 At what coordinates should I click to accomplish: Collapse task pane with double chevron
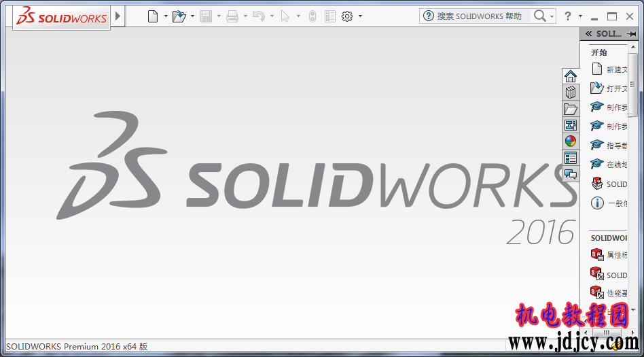tap(588, 34)
